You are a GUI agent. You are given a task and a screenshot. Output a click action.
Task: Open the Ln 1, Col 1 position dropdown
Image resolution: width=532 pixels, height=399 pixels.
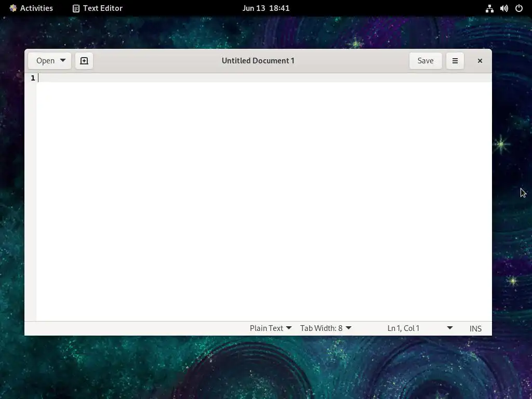click(420, 328)
